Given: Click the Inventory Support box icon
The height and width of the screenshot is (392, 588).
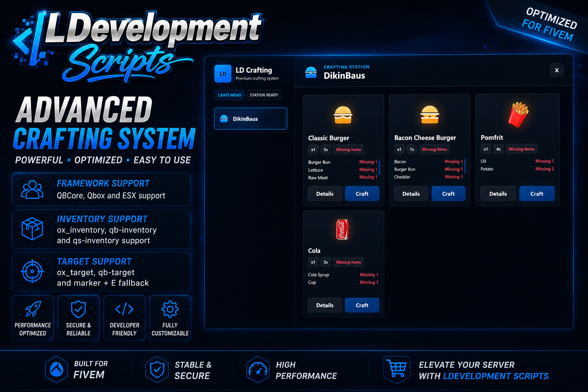Looking at the screenshot, I should coord(32,229).
